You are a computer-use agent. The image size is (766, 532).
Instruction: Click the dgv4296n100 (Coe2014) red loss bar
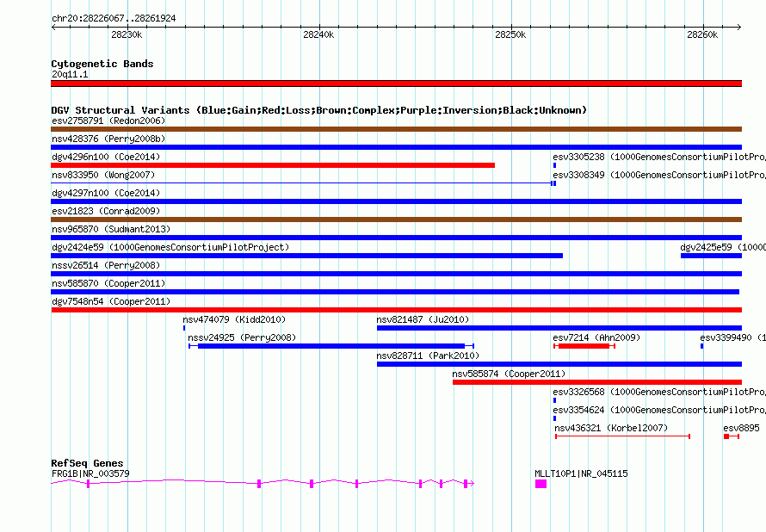(x=273, y=165)
